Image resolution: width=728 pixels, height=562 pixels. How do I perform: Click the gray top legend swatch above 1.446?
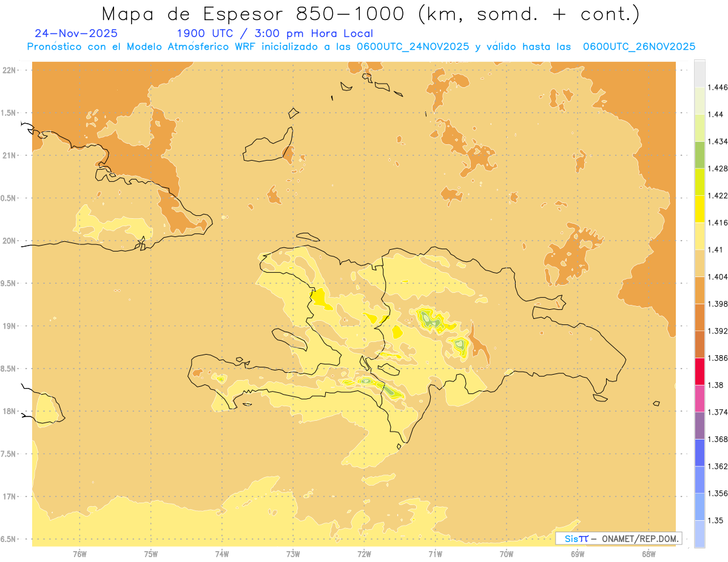(699, 73)
